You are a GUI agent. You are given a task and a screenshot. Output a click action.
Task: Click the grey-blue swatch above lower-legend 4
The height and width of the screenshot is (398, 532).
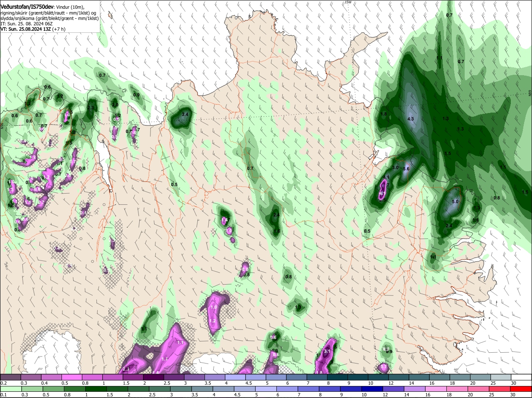224,389
